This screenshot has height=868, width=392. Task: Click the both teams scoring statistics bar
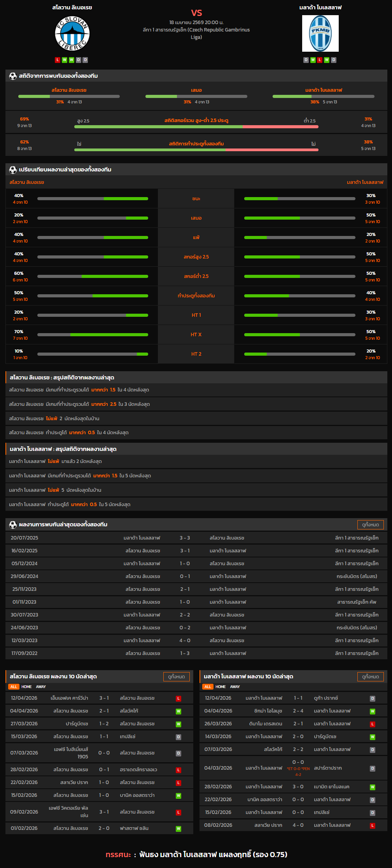(196, 150)
